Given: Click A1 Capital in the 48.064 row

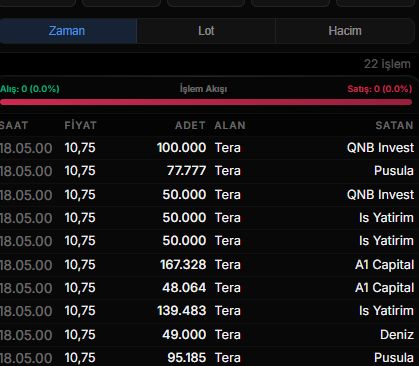Looking at the screenshot, I should (384, 288).
